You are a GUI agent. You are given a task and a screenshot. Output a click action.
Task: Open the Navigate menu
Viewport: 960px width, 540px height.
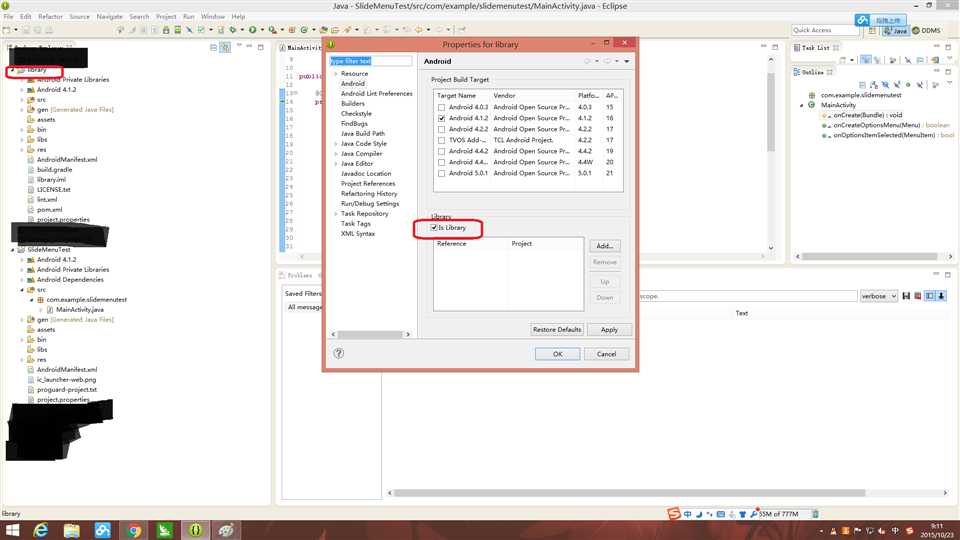110,17
